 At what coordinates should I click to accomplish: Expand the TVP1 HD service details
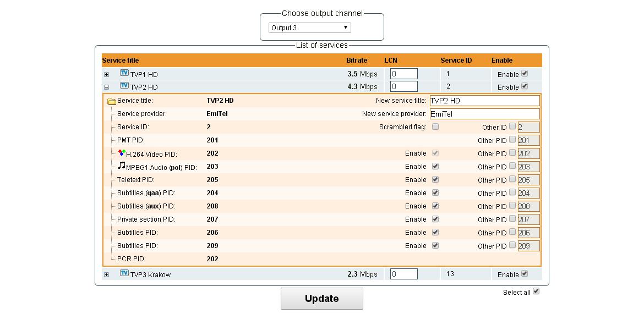click(x=106, y=73)
